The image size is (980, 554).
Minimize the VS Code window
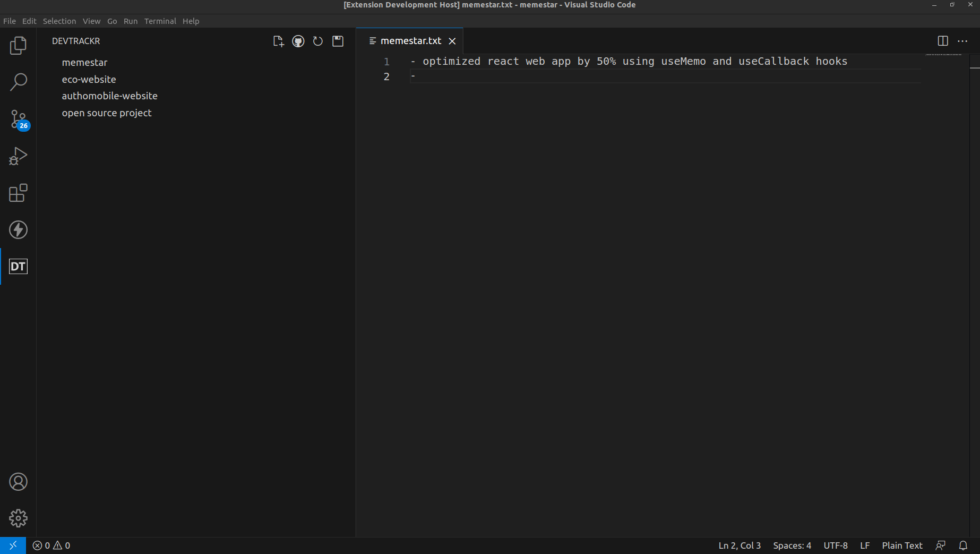(934, 5)
